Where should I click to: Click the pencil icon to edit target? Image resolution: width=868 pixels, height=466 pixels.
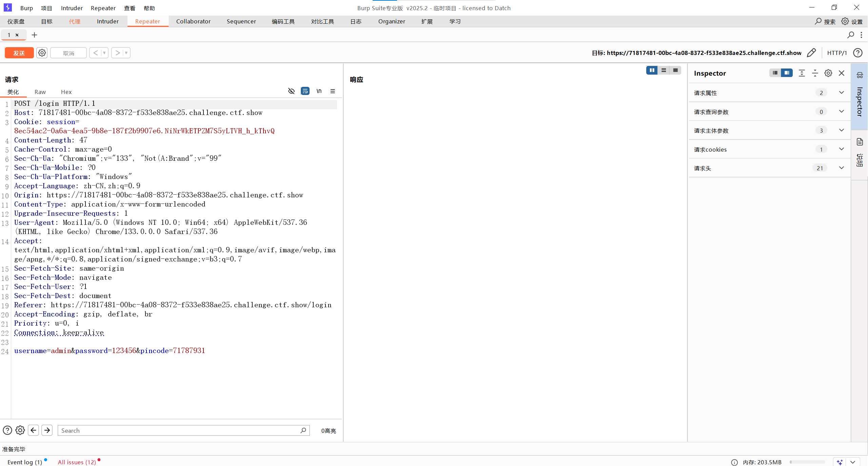coord(811,53)
